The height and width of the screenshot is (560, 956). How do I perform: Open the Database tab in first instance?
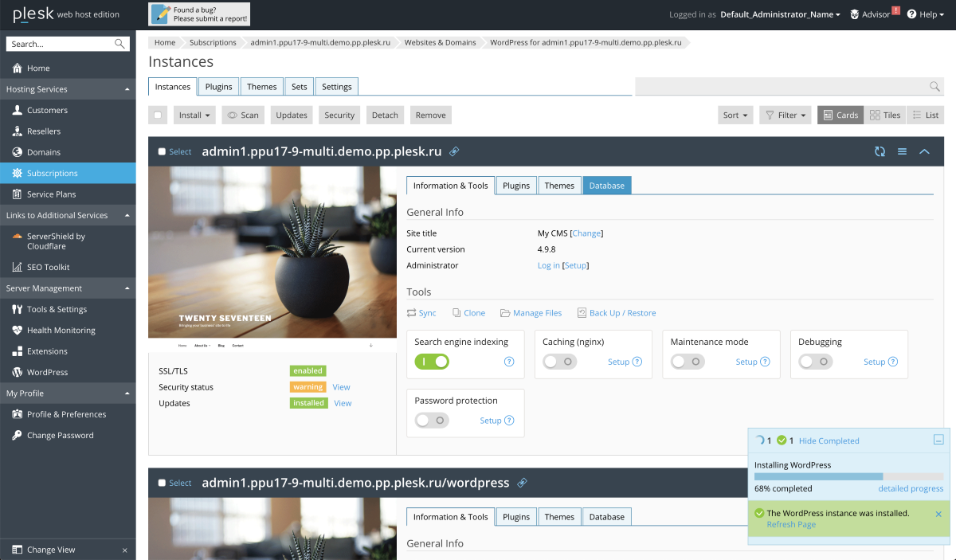pos(606,186)
